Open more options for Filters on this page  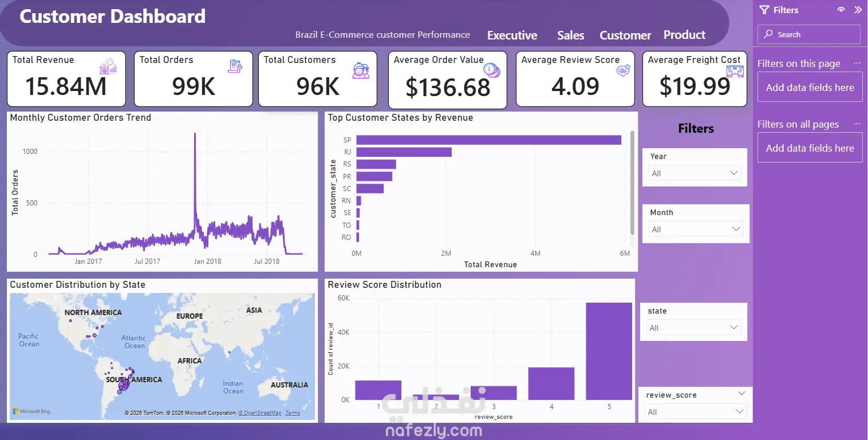coord(857,63)
